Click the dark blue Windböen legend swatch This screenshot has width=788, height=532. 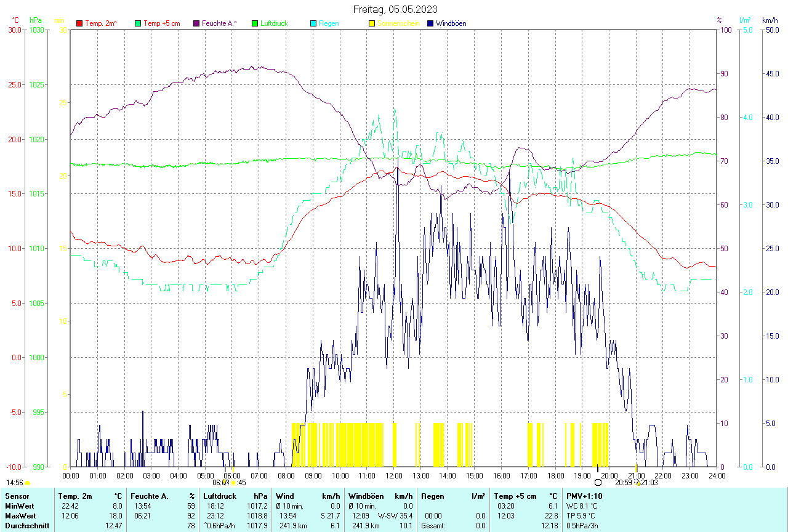click(430, 23)
